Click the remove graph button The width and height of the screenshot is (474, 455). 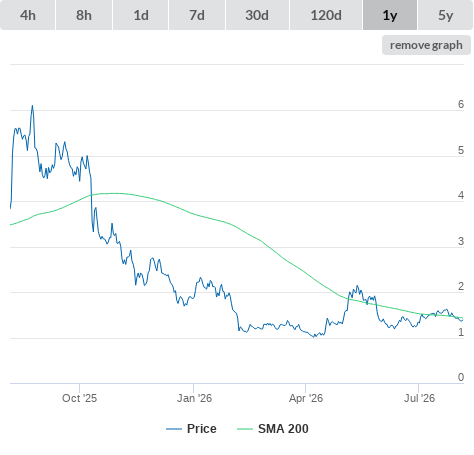tap(426, 45)
